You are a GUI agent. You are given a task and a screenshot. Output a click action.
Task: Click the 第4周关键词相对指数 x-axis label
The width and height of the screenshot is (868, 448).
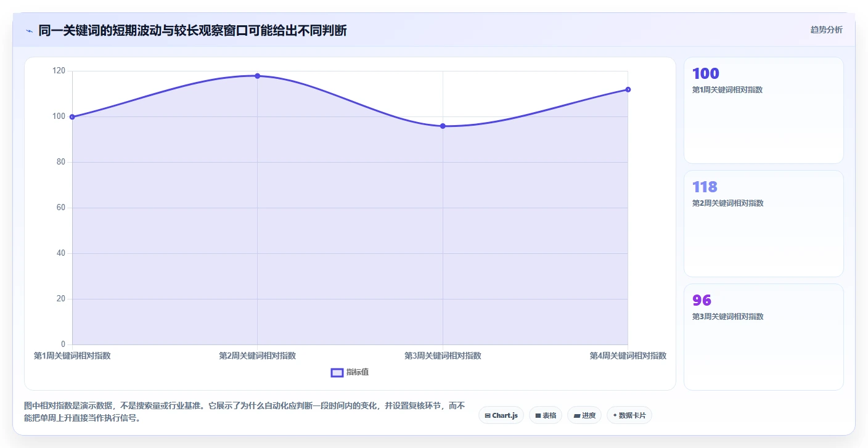coord(628,356)
